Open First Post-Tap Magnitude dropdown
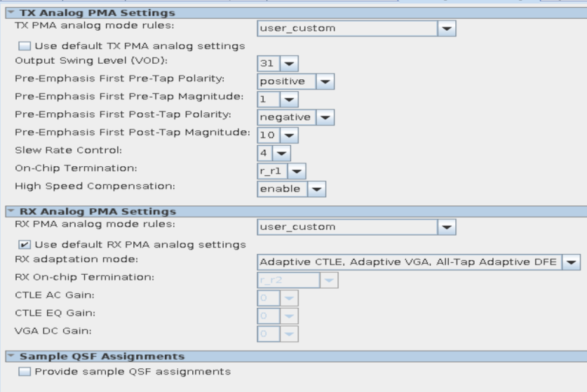587x392 pixels. (289, 135)
